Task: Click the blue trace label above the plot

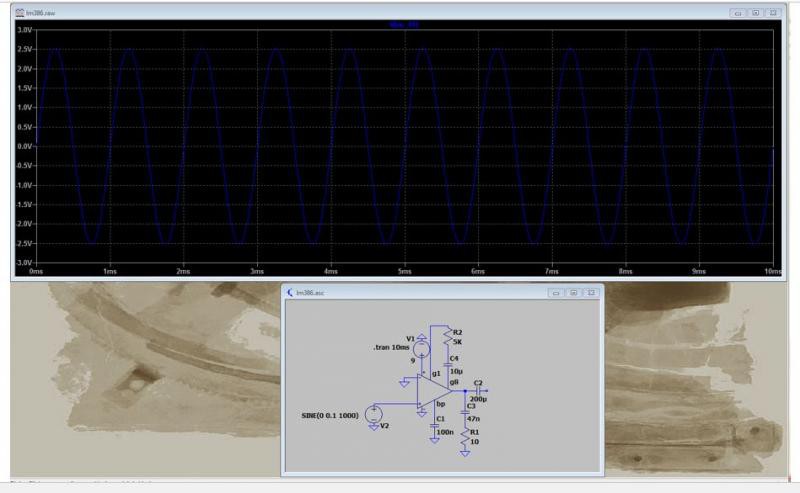Action: [x=402, y=24]
